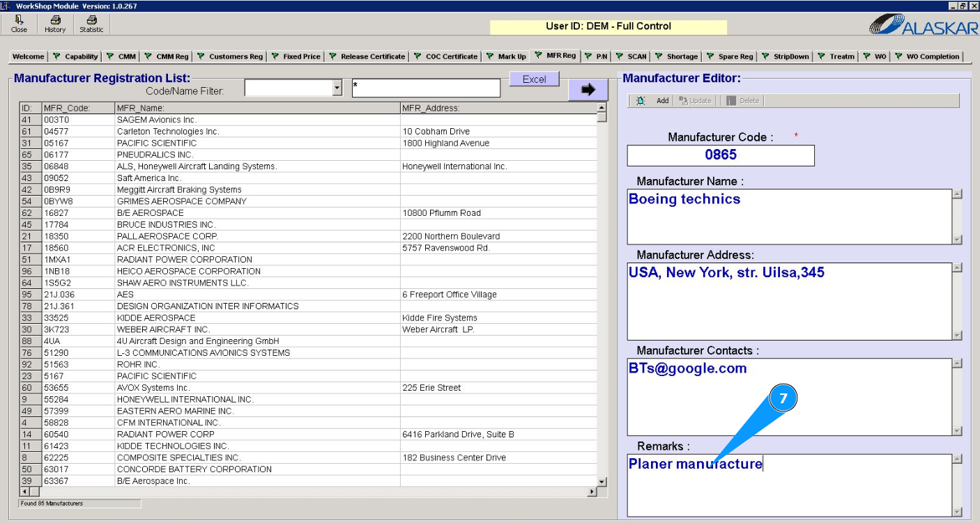Click the manufacturer list scroll-down arrow
Screen dimensions: 980x523
click(602, 482)
